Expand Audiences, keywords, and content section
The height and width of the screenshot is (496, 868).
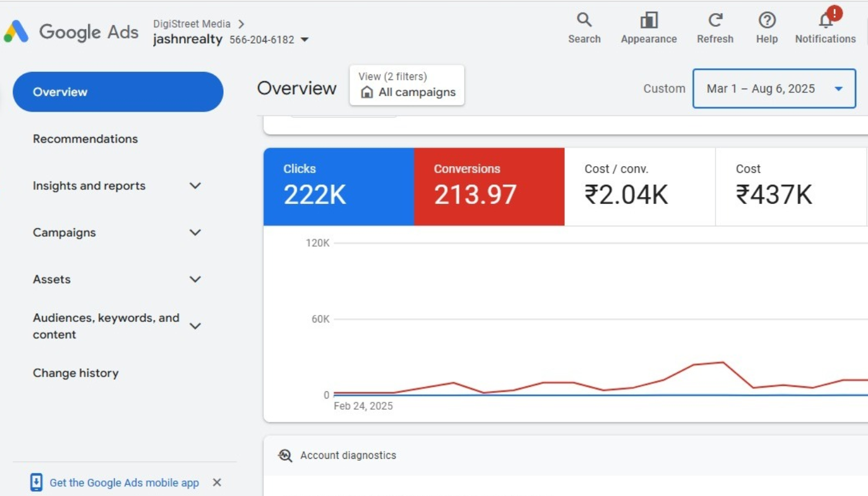point(195,326)
